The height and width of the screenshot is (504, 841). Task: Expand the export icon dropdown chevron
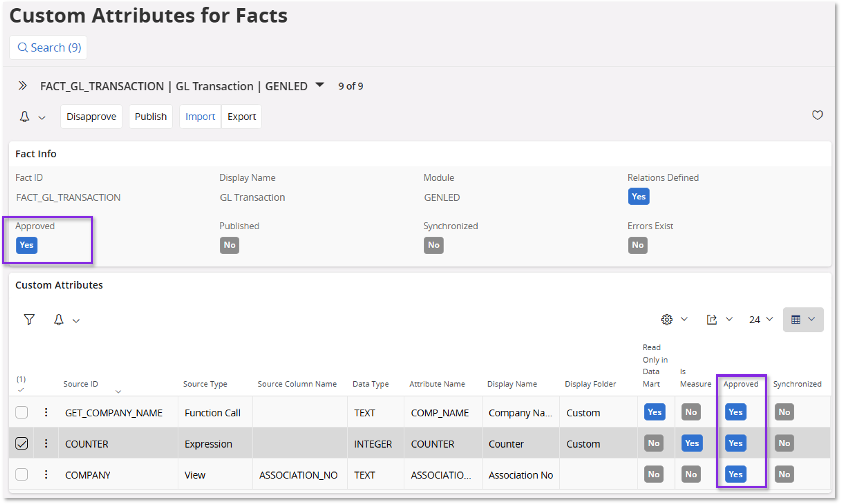click(x=729, y=319)
